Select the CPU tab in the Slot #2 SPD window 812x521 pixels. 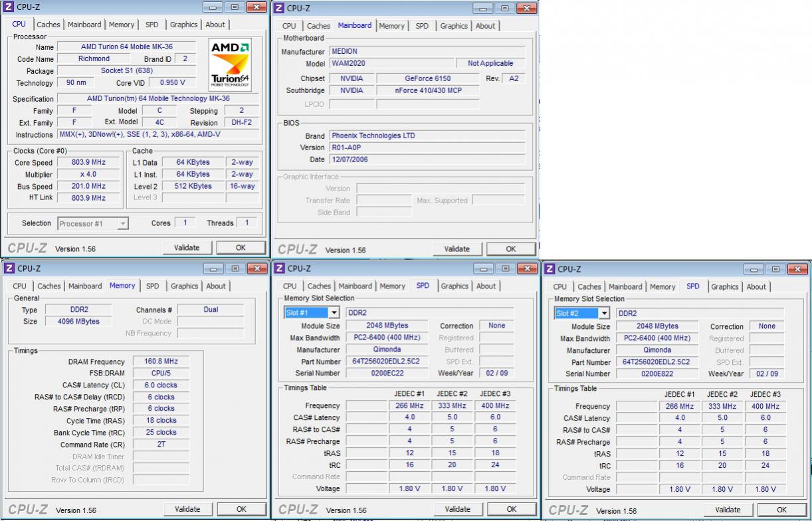click(x=560, y=287)
